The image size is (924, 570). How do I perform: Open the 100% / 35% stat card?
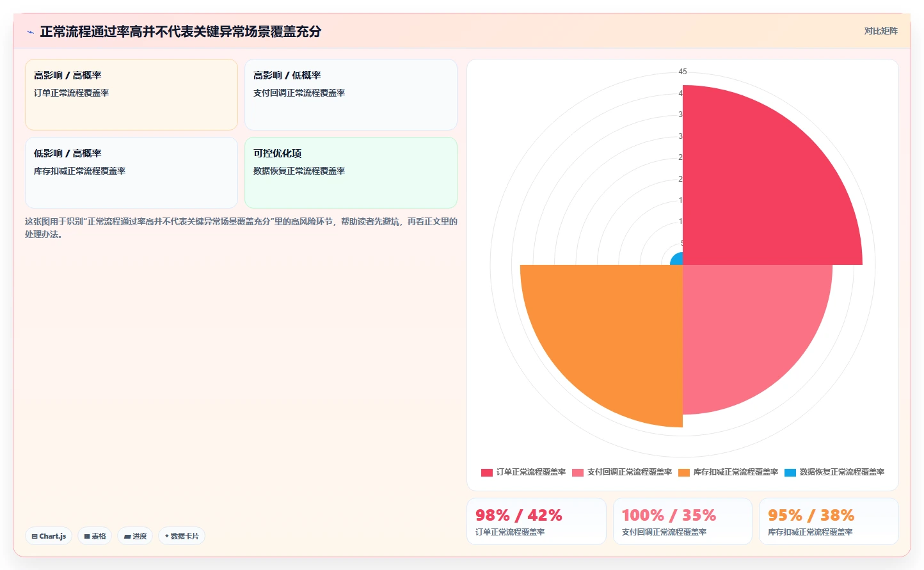[683, 521]
